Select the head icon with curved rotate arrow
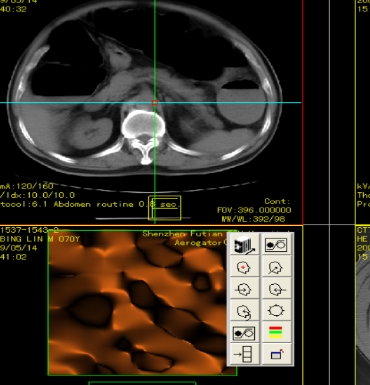Screen dimensions: 370x385 pos(244,311)
